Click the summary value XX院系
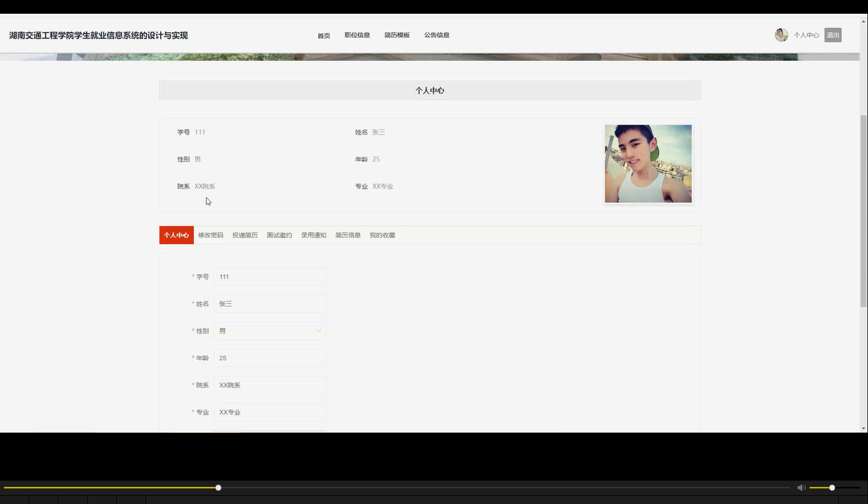Screen dimensions: 868x504 tap(204, 186)
